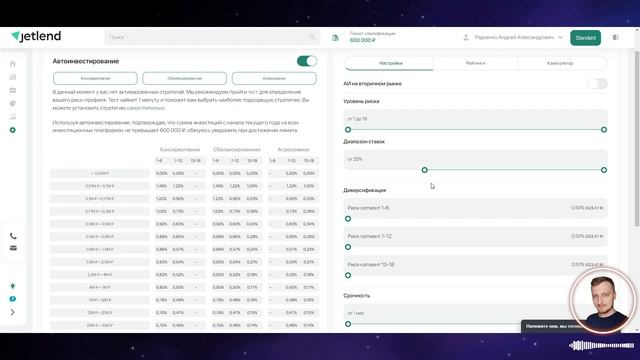Toggle the Автоинвестирование switch
Viewport: 640px width, 360px height.
click(307, 61)
